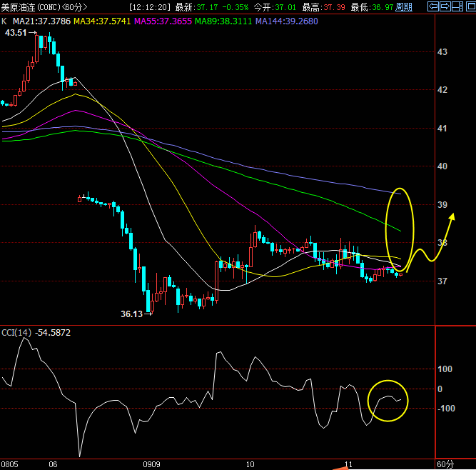Click the K chart type label

point(4,21)
